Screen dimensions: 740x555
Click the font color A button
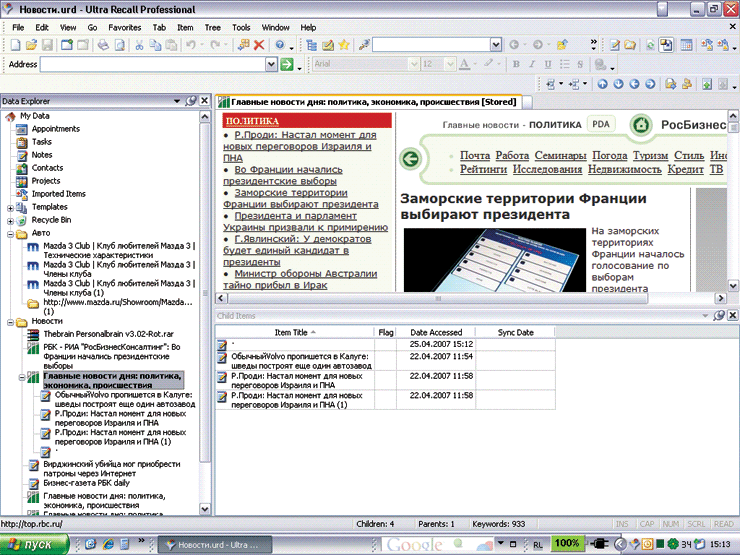(464, 64)
